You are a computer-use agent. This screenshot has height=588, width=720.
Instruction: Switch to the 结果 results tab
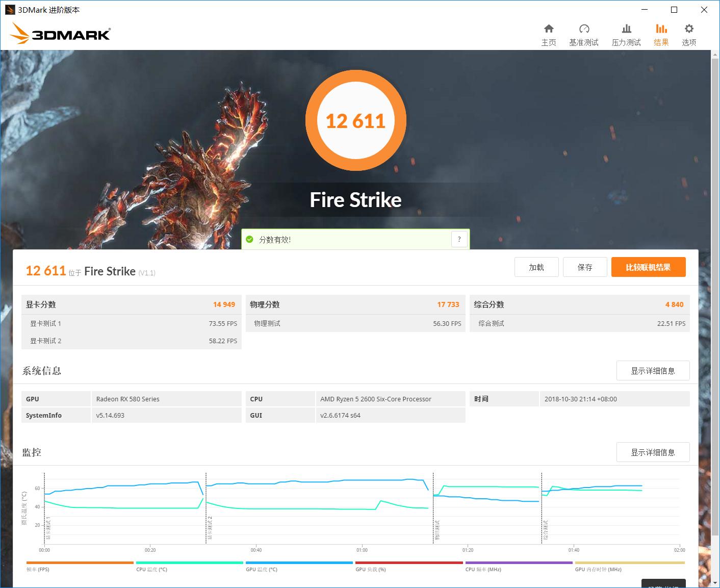click(661, 34)
